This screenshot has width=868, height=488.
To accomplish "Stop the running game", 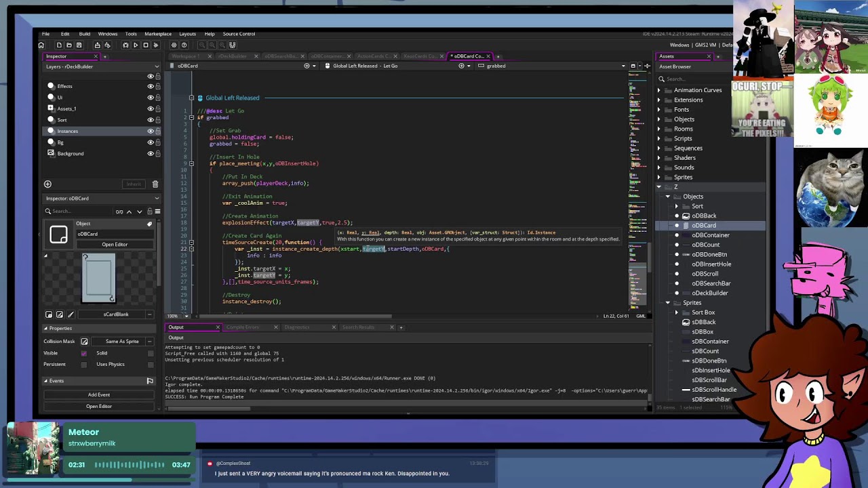I will point(145,45).
